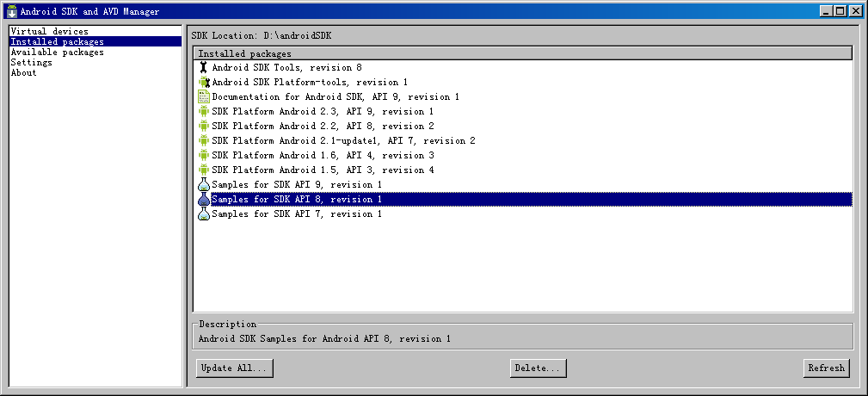The image size is (868, 396).
Task: Select SDK Platform Android 2.1-update1, API 7 row
Action: [523, 140]
